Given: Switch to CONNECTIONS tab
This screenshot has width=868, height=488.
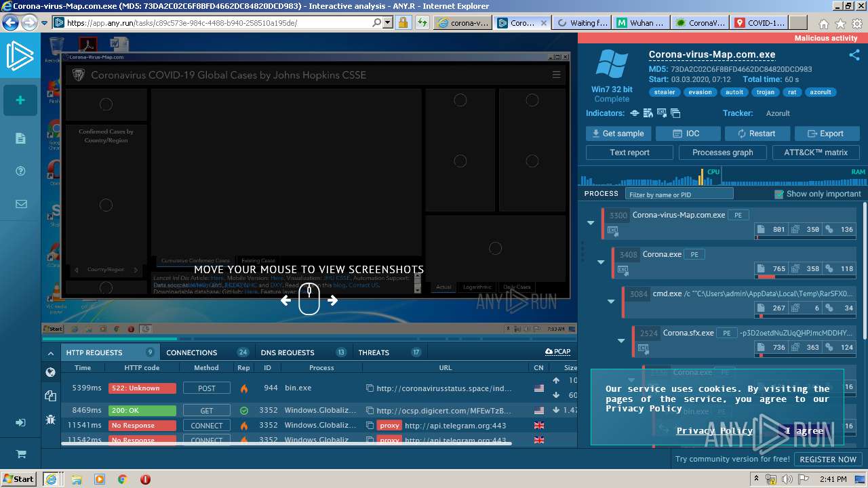Looking at the screenshot, I should pyautogui.click(x=208, y=352).
